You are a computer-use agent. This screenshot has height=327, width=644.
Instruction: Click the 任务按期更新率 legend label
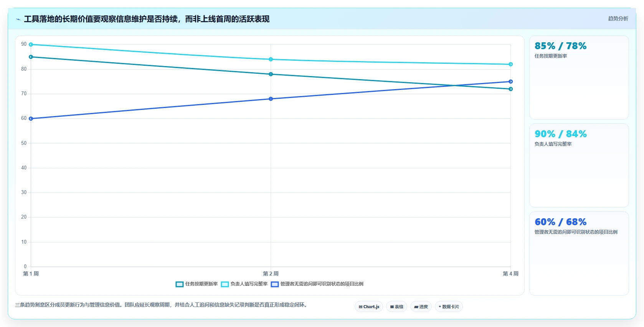[201, 284]
